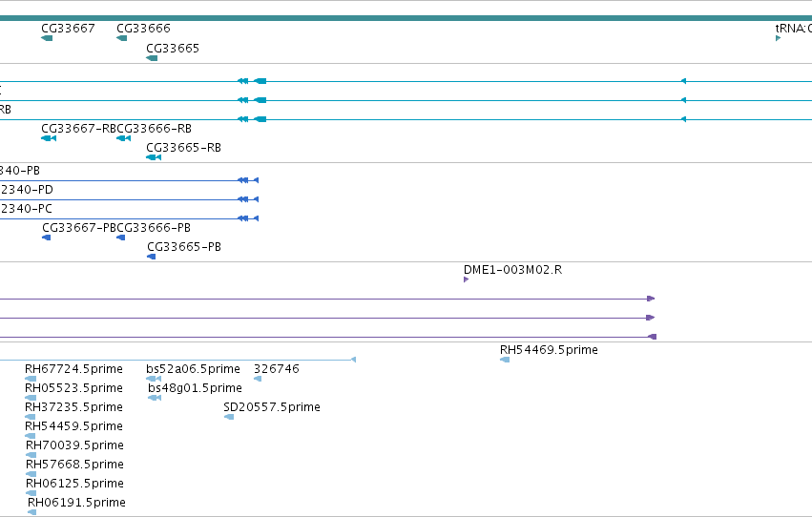Select the RH54459.5prime EST glyph

tap(30, 436)
